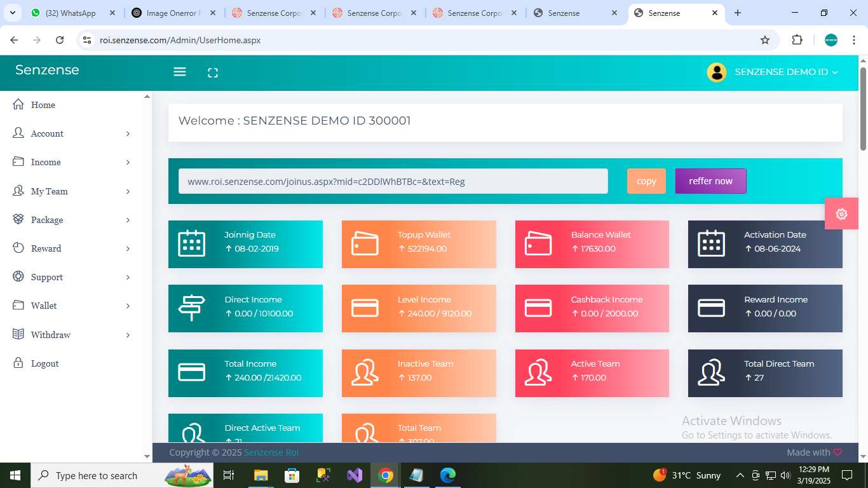The image size is (868, 488).
Task: Expand the Reward submenu chevron
Action: point(128,248)
